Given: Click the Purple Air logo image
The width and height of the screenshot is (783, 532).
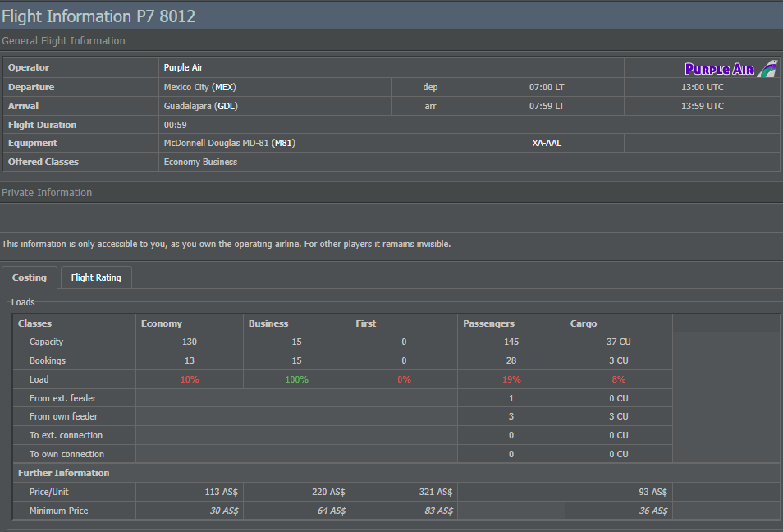Looking at the screenshot, I should (x=730, y=68).
